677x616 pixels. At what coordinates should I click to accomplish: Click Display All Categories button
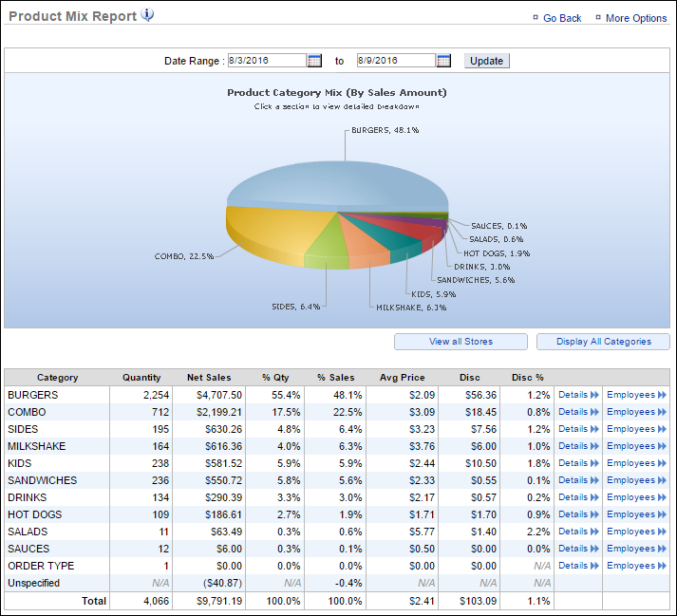click(x=603, y=342)
